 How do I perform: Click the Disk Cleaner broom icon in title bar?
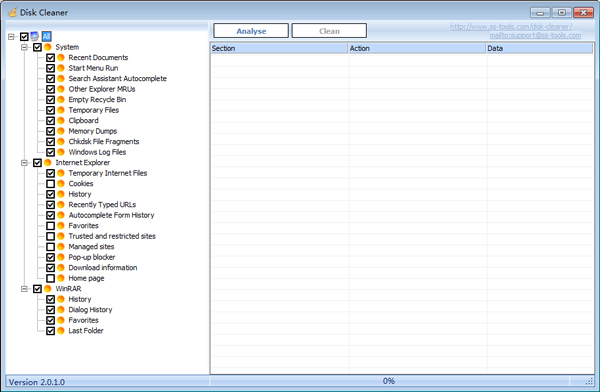(x=13, y=12)
